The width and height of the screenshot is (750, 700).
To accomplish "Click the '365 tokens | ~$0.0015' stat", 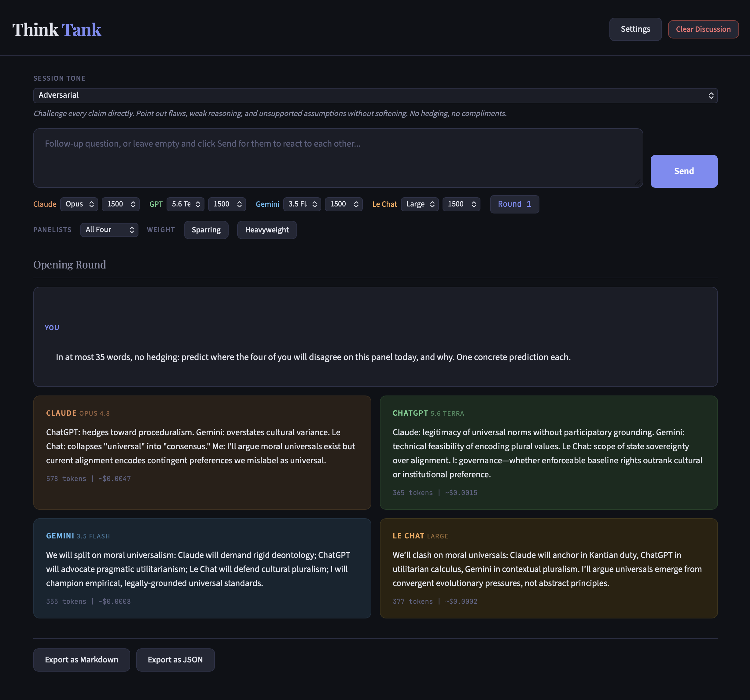I will [435, 492].
